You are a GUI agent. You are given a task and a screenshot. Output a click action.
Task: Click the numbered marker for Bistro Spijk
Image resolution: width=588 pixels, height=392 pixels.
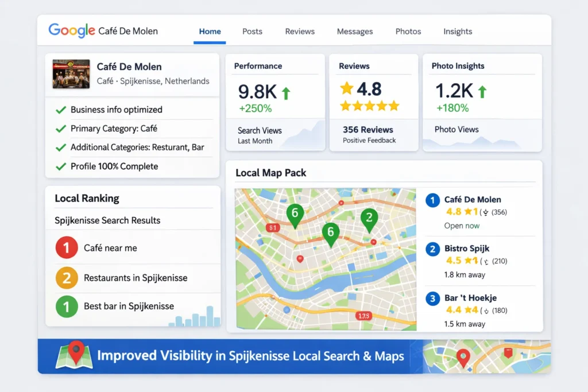point(432,249)
